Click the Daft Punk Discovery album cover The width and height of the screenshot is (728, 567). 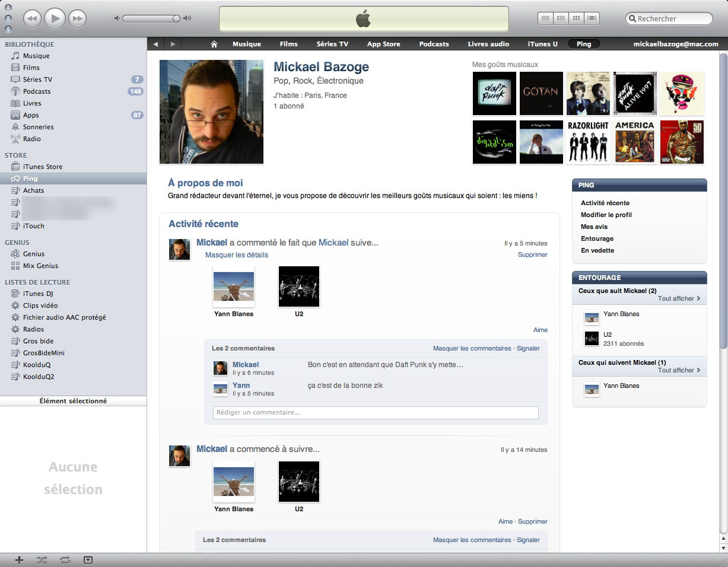click(494, 93)
